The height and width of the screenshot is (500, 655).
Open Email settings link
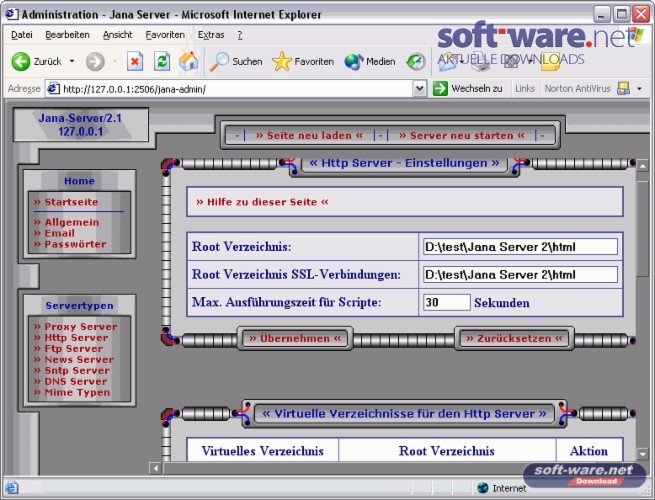tap(54, 233)
